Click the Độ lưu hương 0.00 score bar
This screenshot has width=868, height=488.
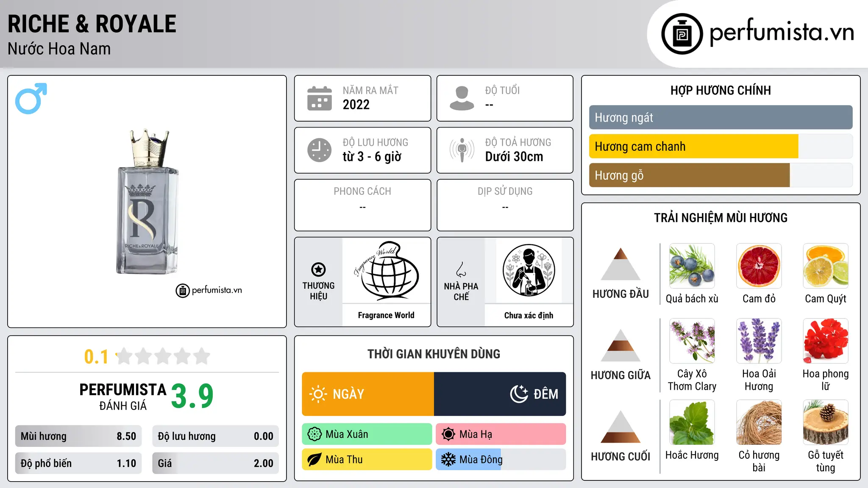coord(215,436)
